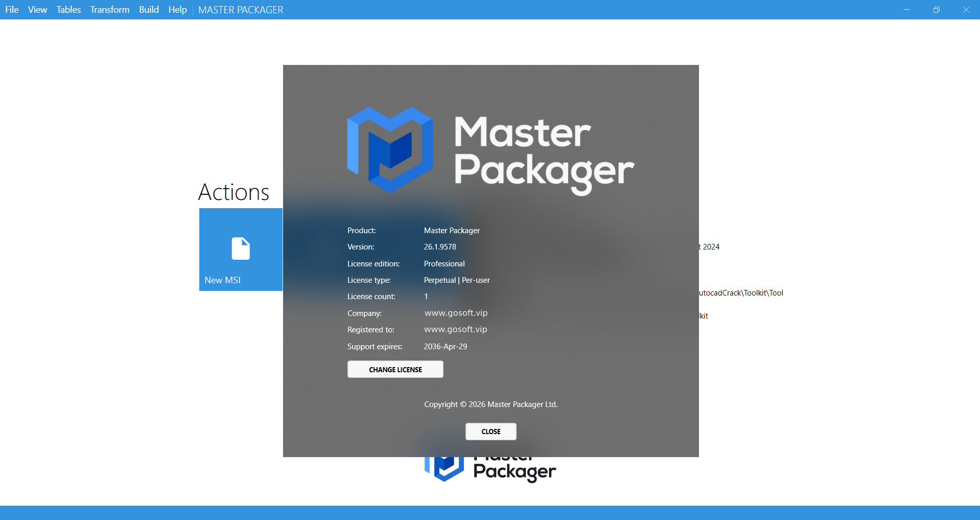Open the Help menu
Image resolution: width=980 pixels, height=520 pixels.
point(177,10)
